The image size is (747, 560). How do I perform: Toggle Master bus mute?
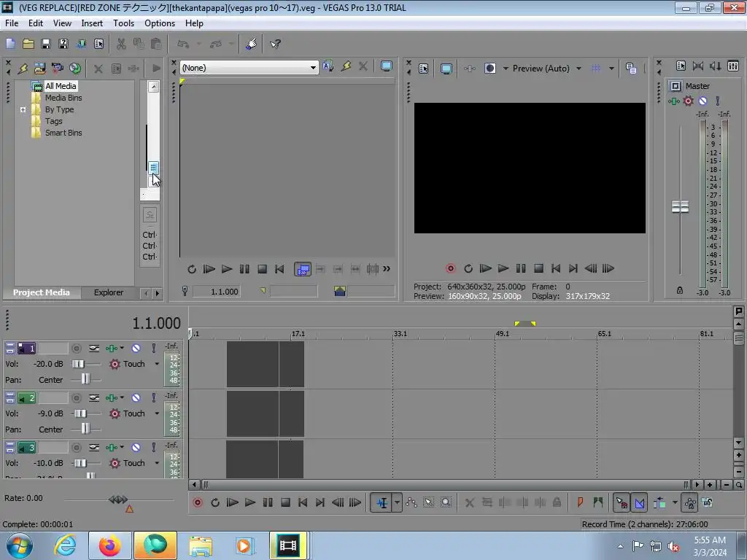click(x=703, y=101)
